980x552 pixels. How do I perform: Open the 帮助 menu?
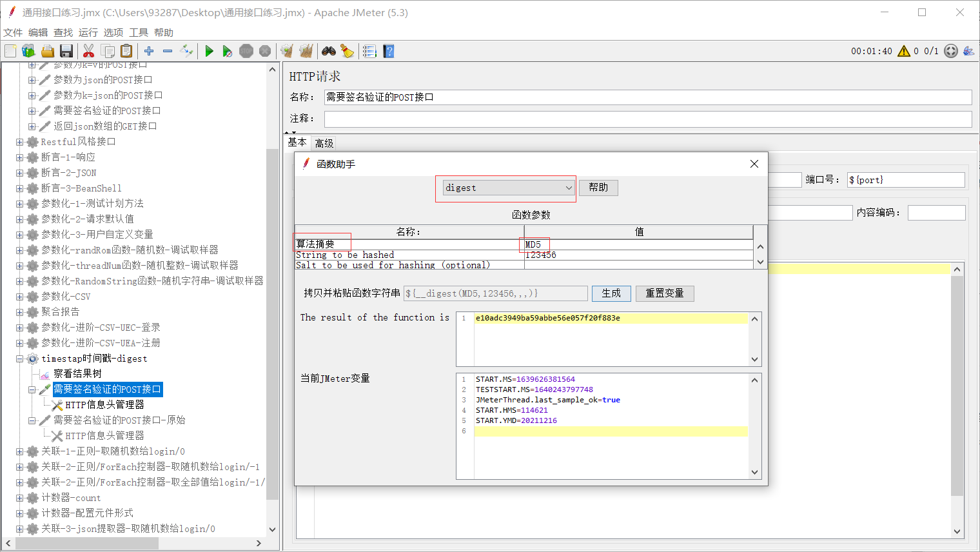164,32
